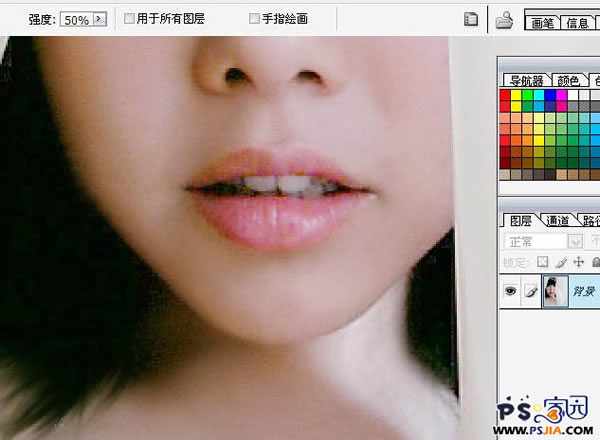Pick the bright green swatch in top row
This screenshot has height=440, width=600.
coord(527,95)
